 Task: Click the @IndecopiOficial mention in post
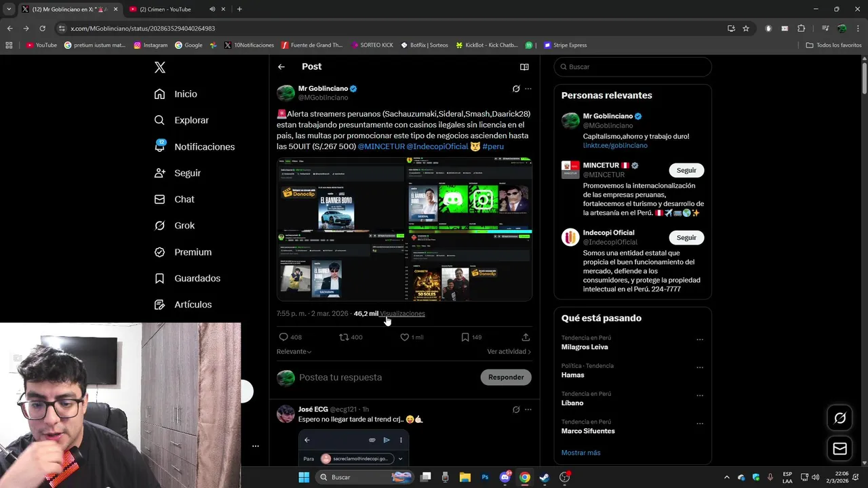pyautogui.click(x=437, y=146)
